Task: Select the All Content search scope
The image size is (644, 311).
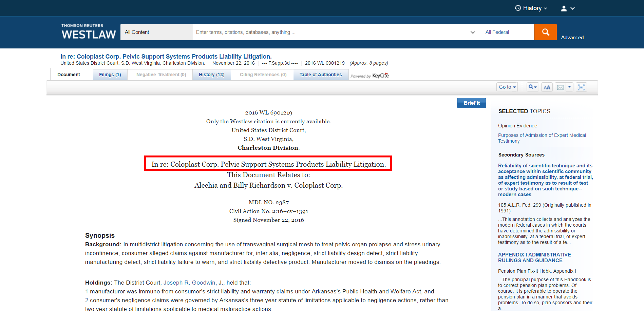Action: click(156, 32)
